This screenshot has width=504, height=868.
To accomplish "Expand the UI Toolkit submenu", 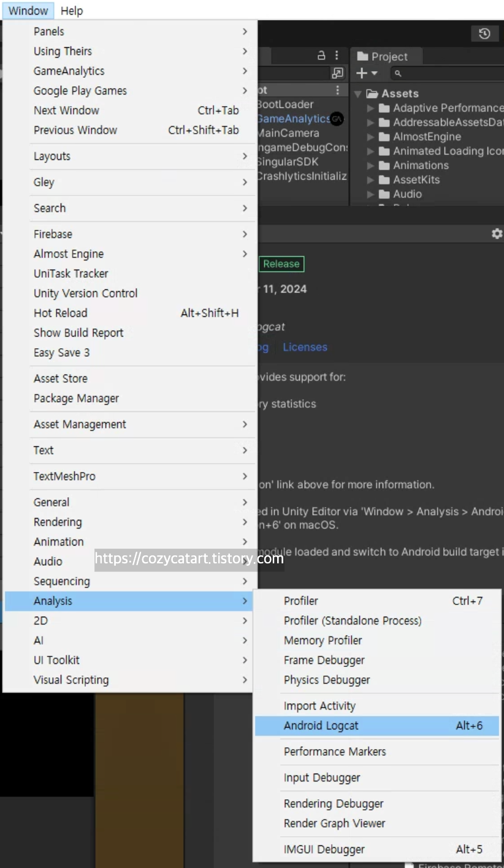I will pyautogui.click(x=130, y=660).
